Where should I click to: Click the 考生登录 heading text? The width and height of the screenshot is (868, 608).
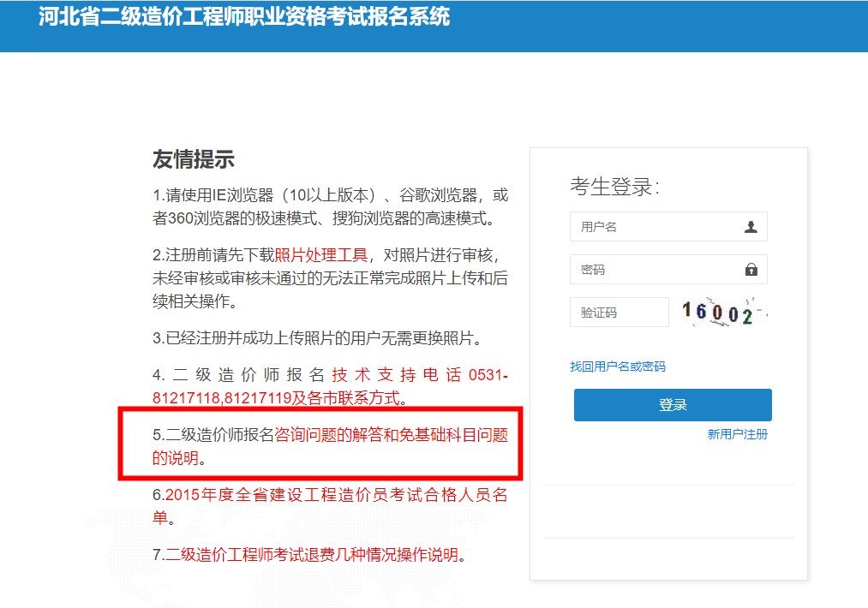[614, 187]
